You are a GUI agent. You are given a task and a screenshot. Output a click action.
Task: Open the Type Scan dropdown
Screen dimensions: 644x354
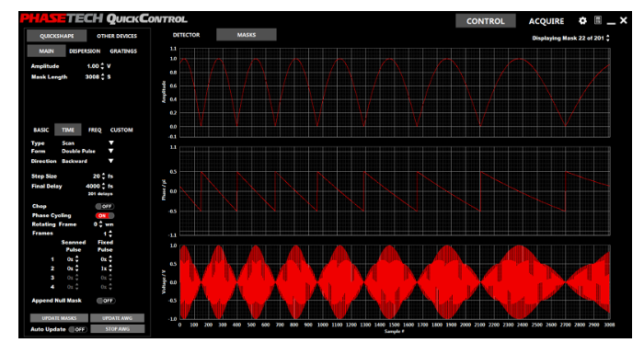tap(111, 143)
